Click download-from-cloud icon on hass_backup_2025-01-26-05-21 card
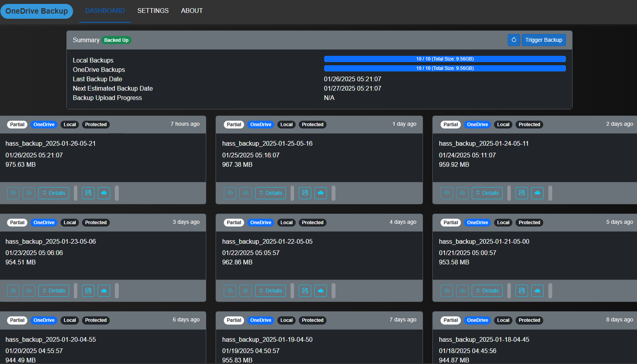The width and height of the screenshot is (637, 364). tap(29, 193)
